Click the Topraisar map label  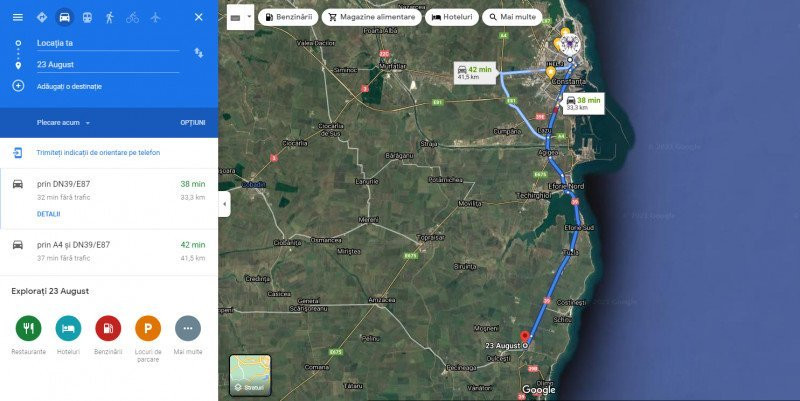431,238
